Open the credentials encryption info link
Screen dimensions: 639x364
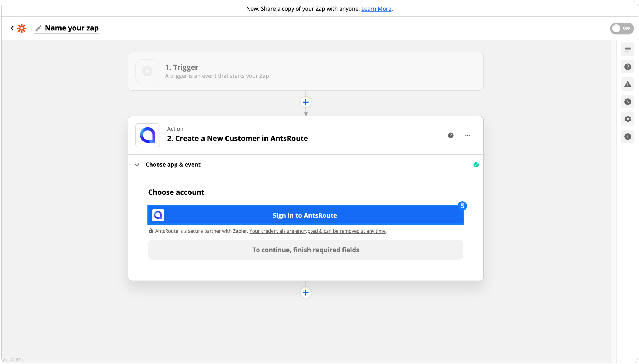317,231
